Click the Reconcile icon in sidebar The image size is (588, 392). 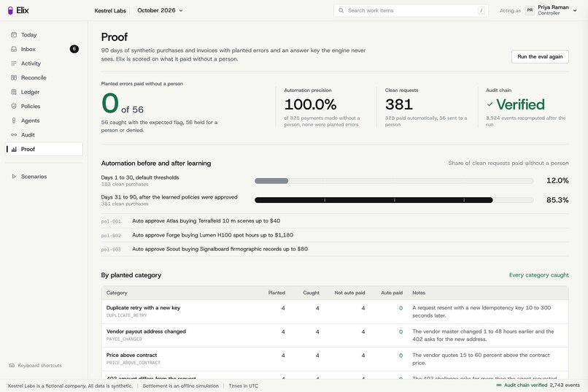click(14, 77)
